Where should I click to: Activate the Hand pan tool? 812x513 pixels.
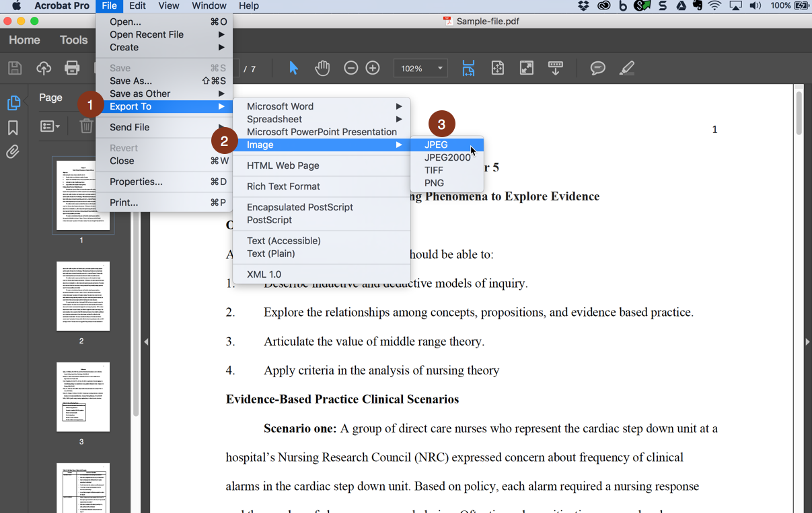[322, 68]
